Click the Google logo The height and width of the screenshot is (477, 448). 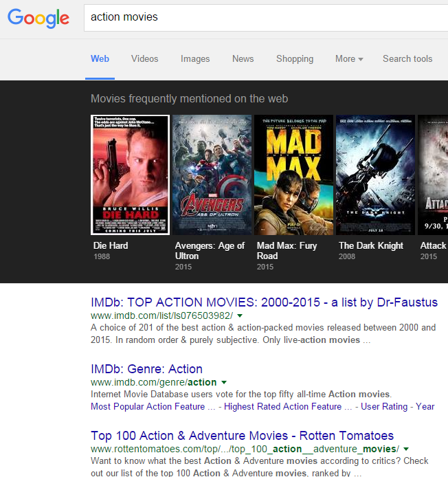[38, 19]
